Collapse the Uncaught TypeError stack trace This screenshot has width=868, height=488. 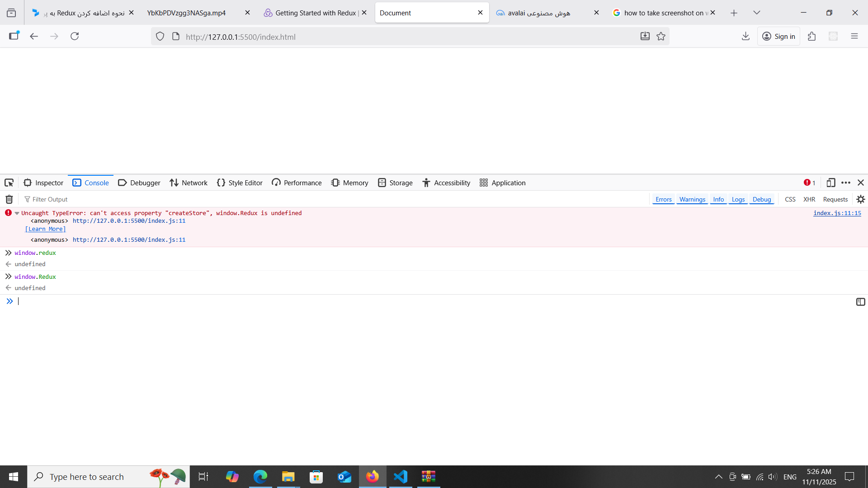(x=17, y=213)
